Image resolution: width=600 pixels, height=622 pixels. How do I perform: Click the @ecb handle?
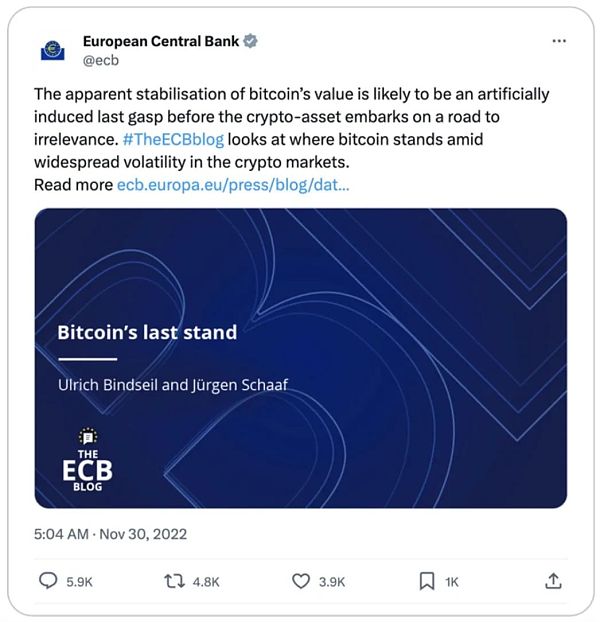pos(101,60)
